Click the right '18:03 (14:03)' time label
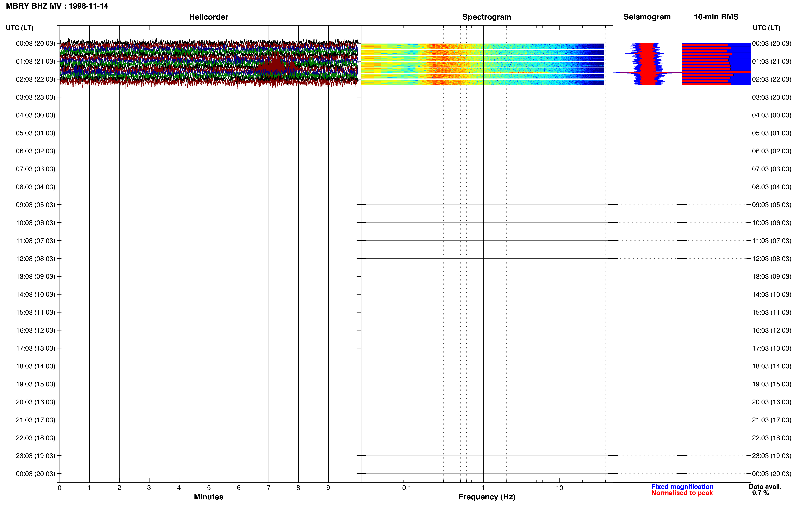 coord(771,366)
